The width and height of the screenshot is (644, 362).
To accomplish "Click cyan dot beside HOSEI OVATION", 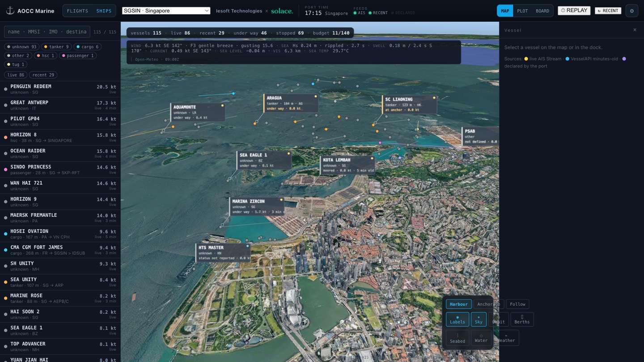I will 5,234.
